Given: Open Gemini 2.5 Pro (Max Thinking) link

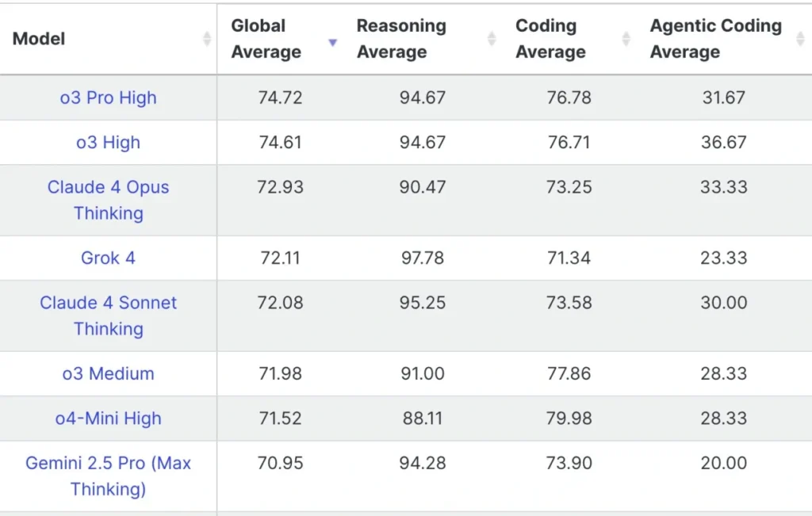Looking at the screenshot, I should pos(108,476).
